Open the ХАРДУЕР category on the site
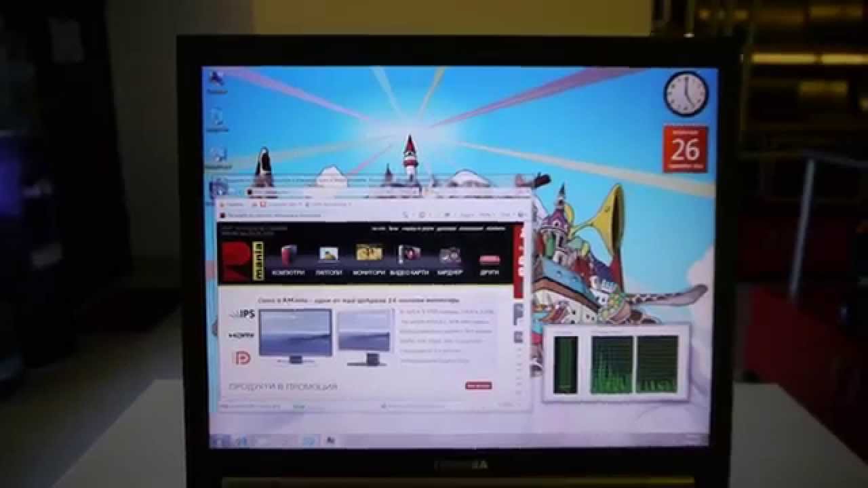The image size is (868, 488). click(x=450, y=262)
